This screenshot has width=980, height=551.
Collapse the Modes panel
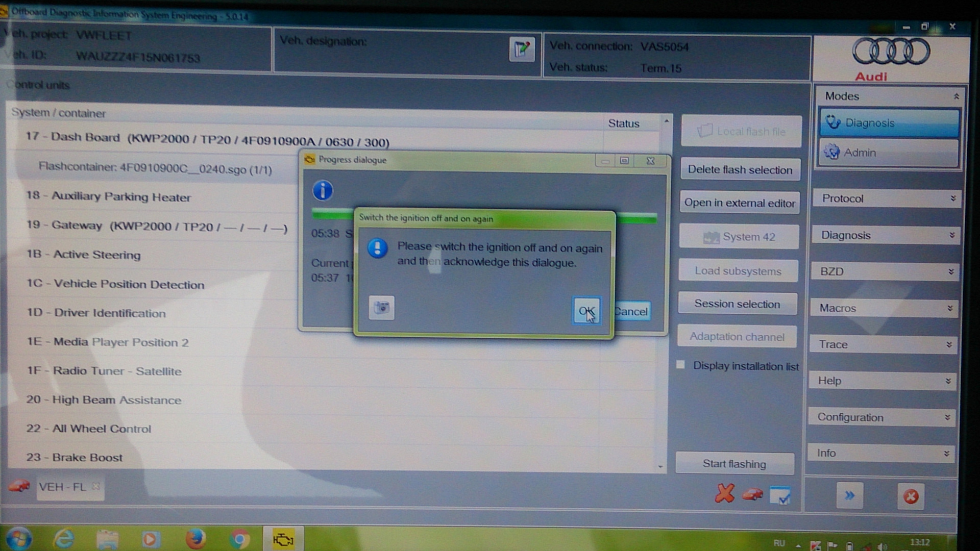point(956,96)
